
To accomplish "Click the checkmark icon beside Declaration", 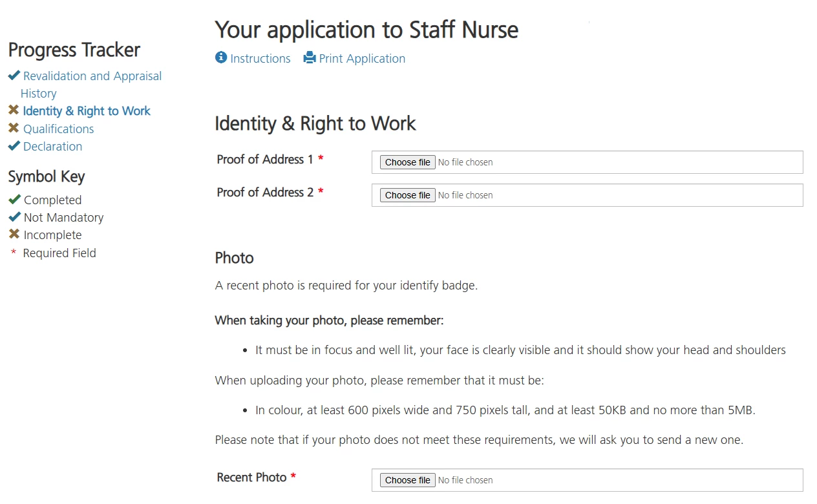I will coord(14,146).
